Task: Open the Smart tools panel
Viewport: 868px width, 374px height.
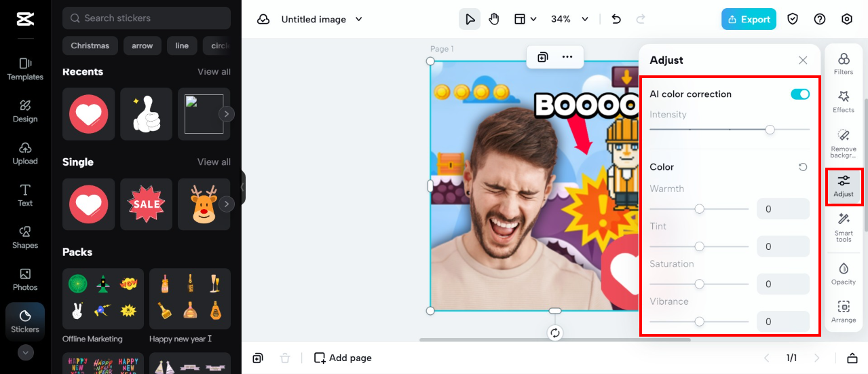Action: 844,227
